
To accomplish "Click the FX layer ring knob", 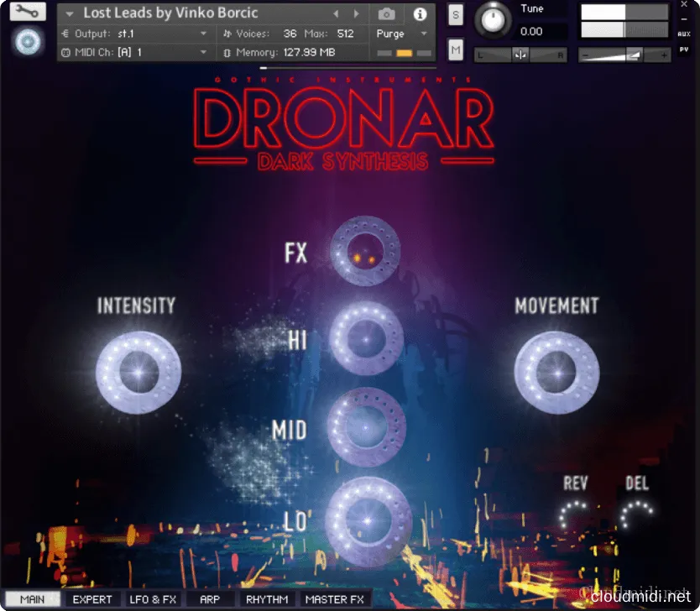I will pos(365,252).
